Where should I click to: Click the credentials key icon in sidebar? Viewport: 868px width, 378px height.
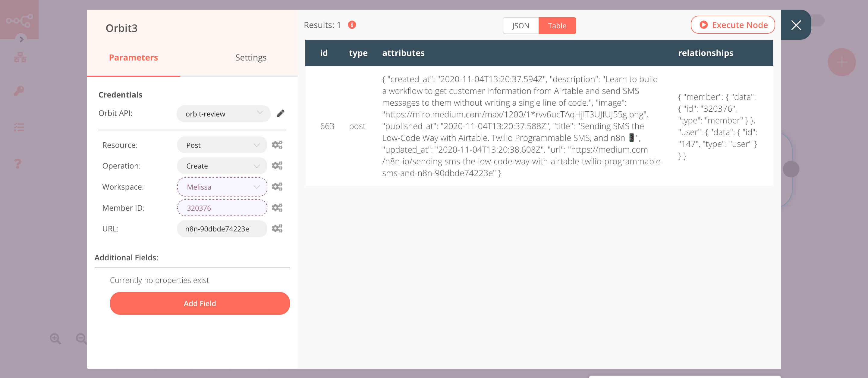tap(19, 91)
